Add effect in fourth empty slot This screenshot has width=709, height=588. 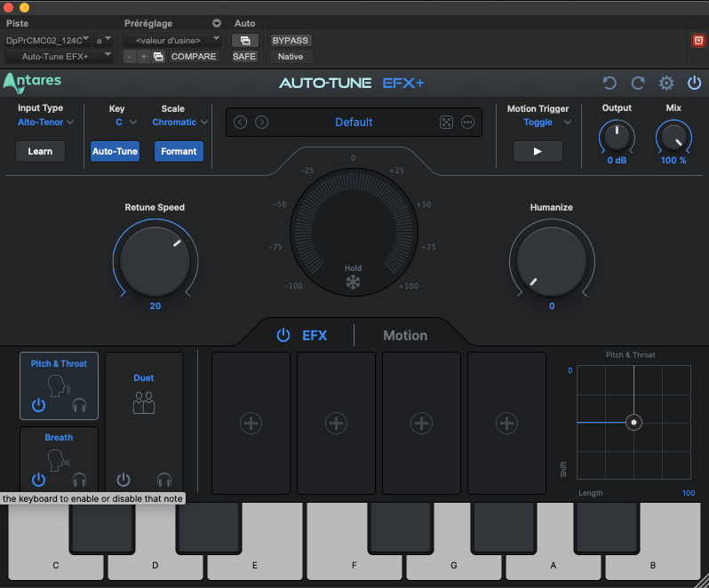pos(506,423)
